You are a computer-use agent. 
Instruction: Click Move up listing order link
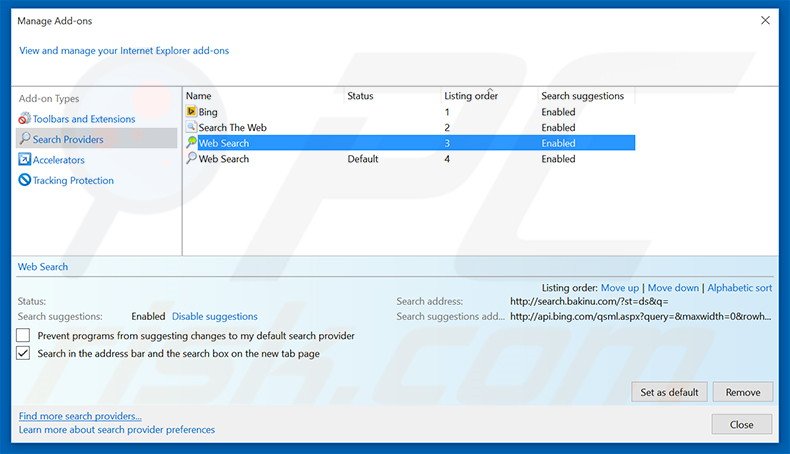(x=620, y=288)
